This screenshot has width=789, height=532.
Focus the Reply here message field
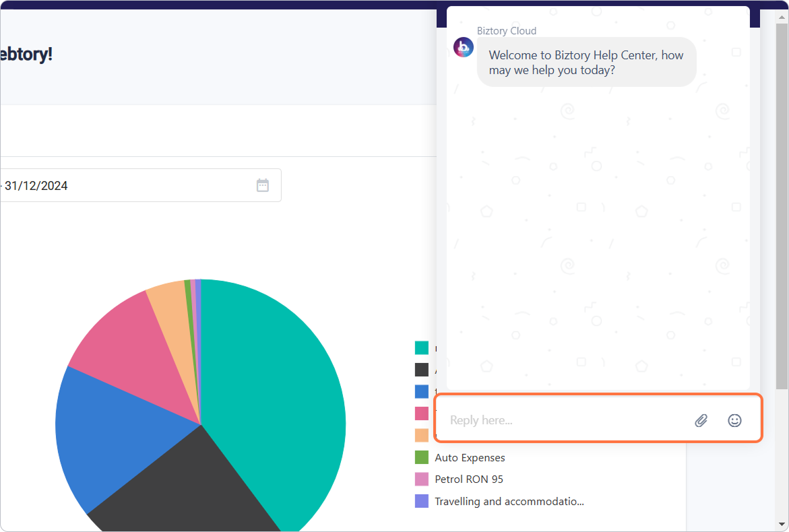[563, 420]
